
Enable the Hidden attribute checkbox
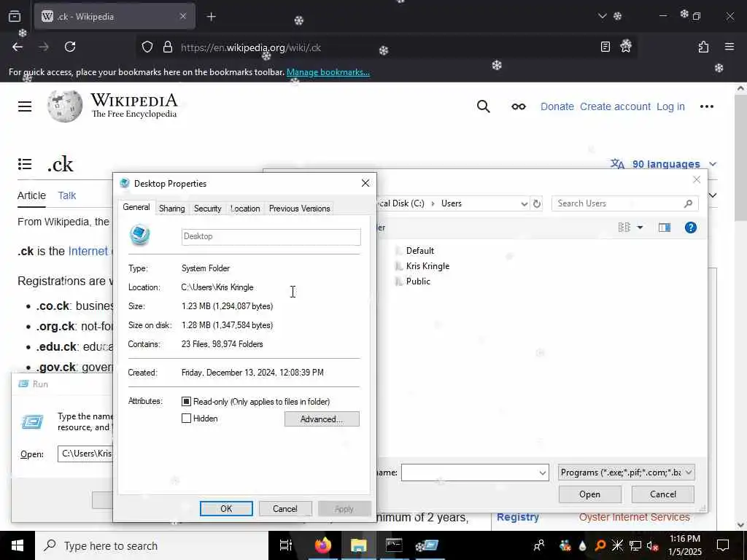point(186,418)
